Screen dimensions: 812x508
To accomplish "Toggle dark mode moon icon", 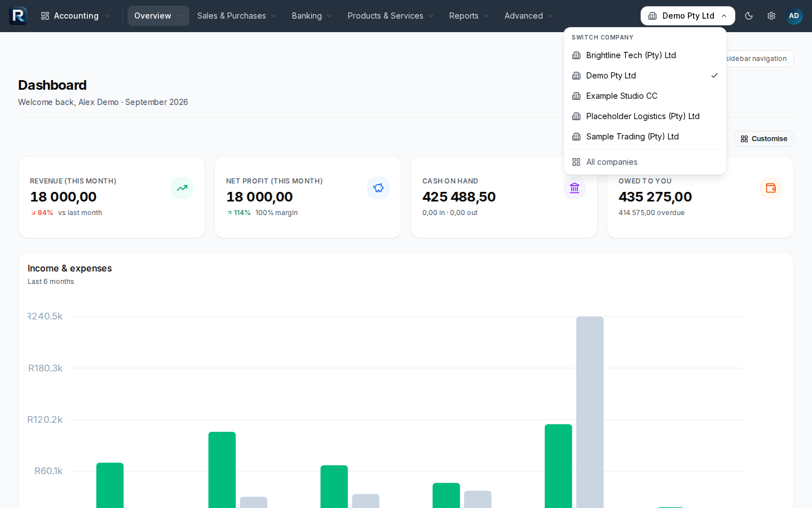I will pos(749,16).
